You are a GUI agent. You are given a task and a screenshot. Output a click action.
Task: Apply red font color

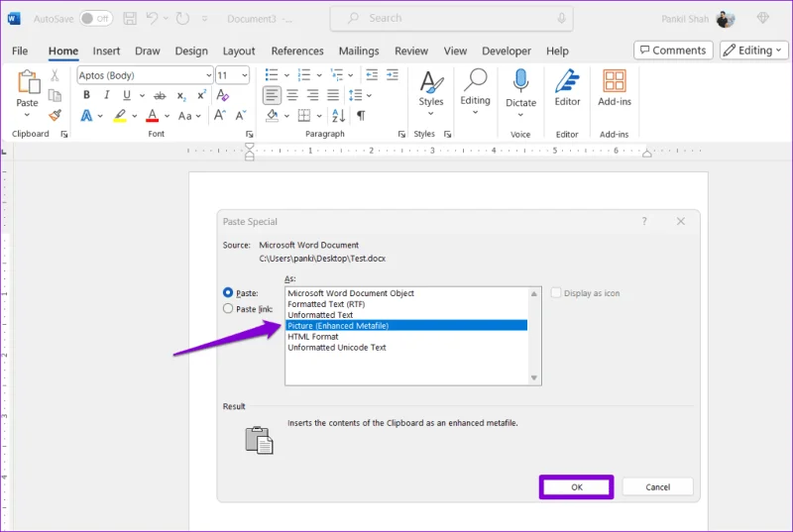(x=153, y=116)
